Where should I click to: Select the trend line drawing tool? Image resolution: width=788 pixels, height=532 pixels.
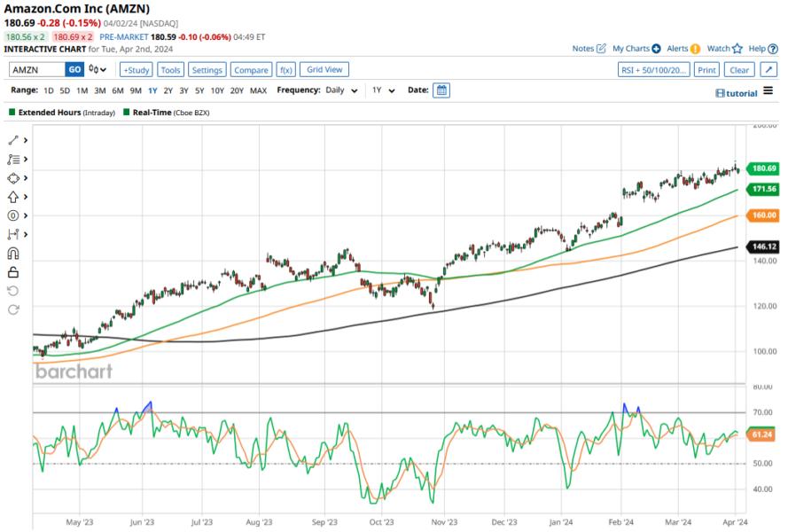click(x=12, y=140)
